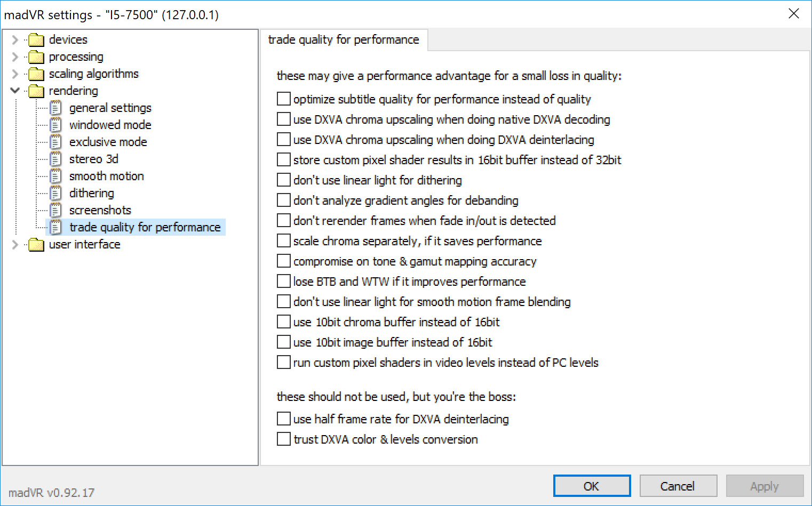Enable half frame rate for DXVA deinterlacing
The height and width of the screenshot is (506, 812).
click(x=284, y=419)
